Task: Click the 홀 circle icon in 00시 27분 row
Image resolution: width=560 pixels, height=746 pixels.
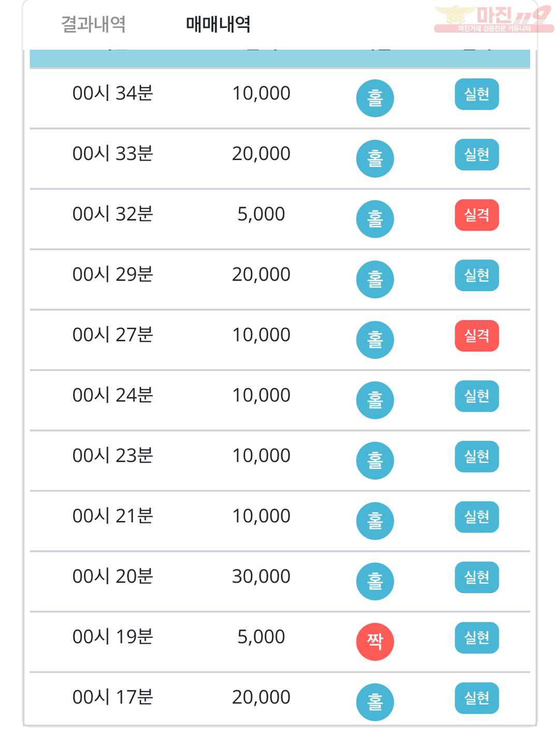Action: tap(375, 339)
